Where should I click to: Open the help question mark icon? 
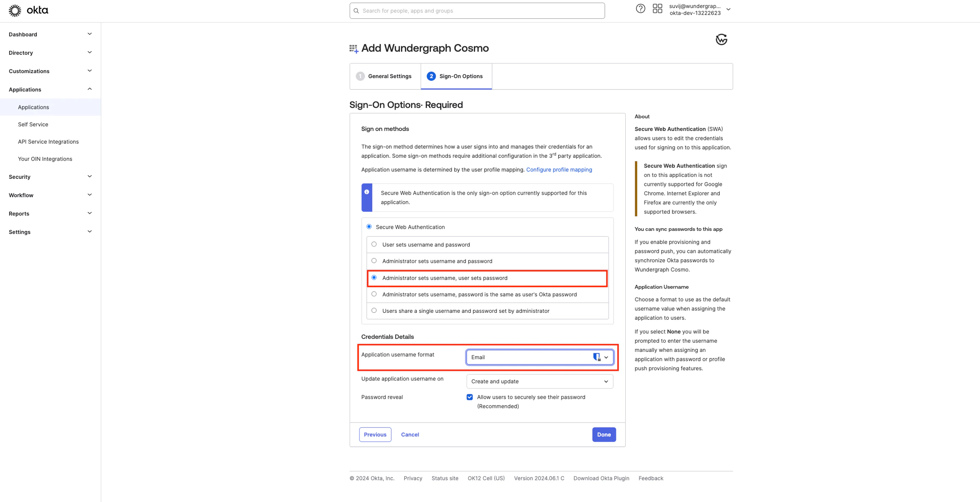tap(640, 8)
